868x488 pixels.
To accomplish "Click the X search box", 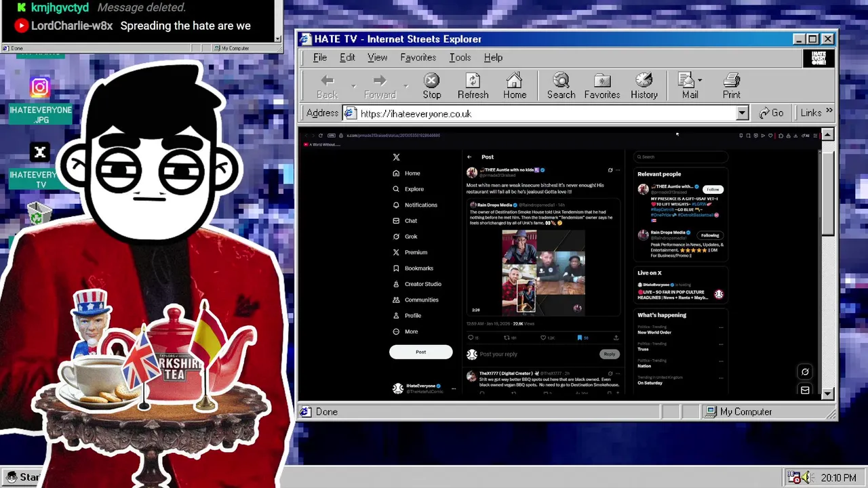I will tap(680, 157).
